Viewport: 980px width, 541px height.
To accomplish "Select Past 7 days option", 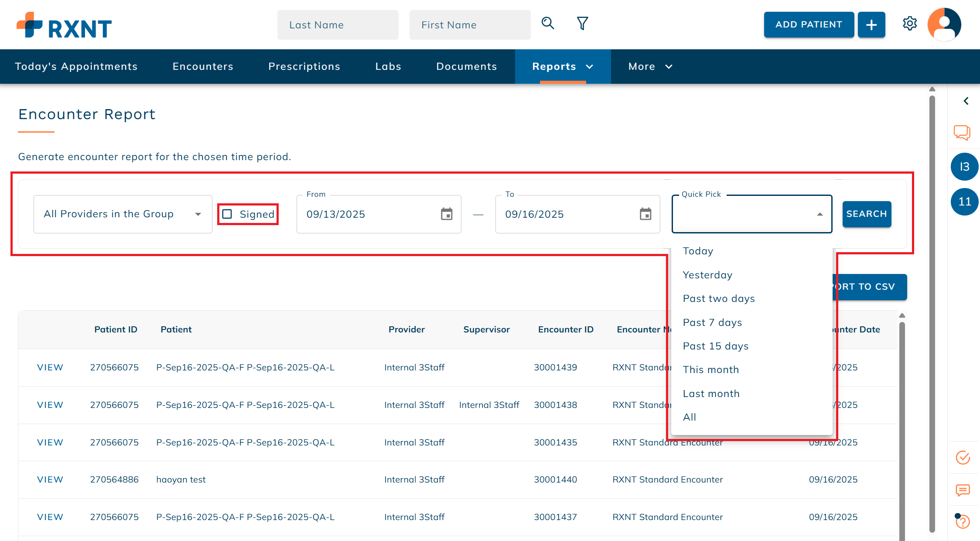I will [x=712, y=322].
